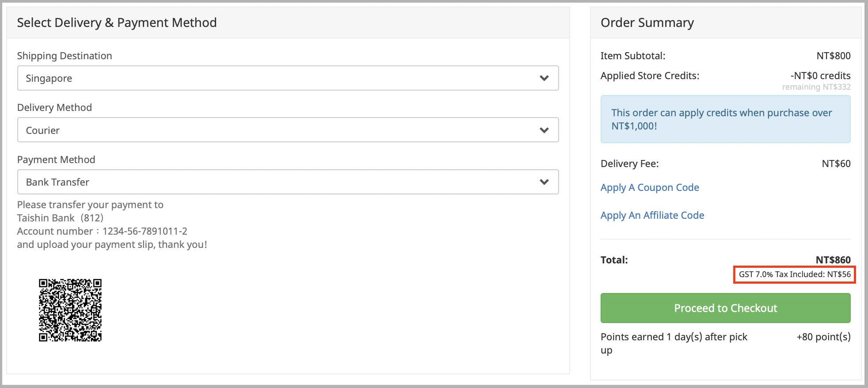Image resolution: width=868 pixels, height=388 pixels.
Task: Click the Order Summary heading
Action: pos(647,23)
